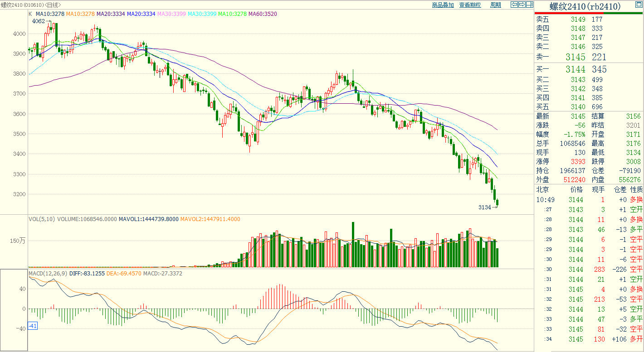
Task: Click 买四 3141 bid row
Action: point(589,98)
